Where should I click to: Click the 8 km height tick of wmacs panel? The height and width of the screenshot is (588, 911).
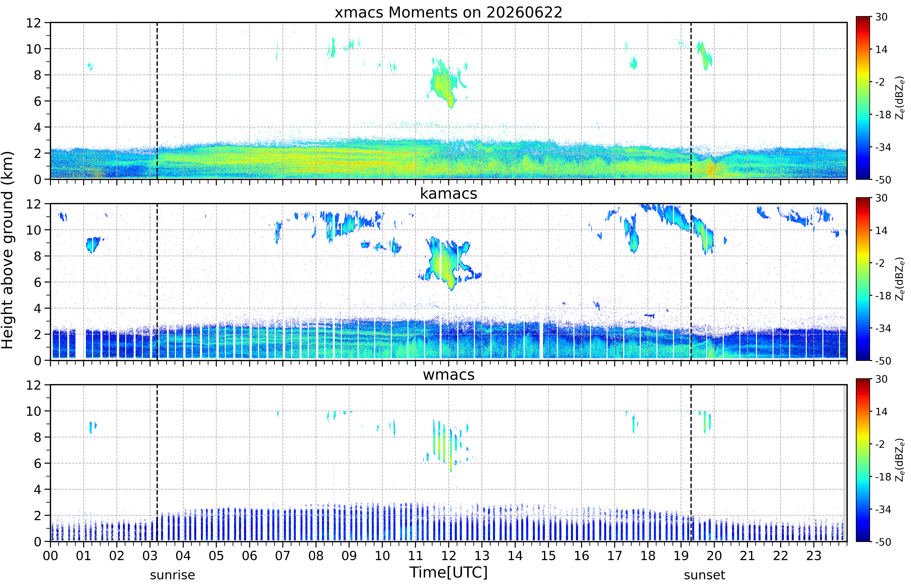coord(37,437)
